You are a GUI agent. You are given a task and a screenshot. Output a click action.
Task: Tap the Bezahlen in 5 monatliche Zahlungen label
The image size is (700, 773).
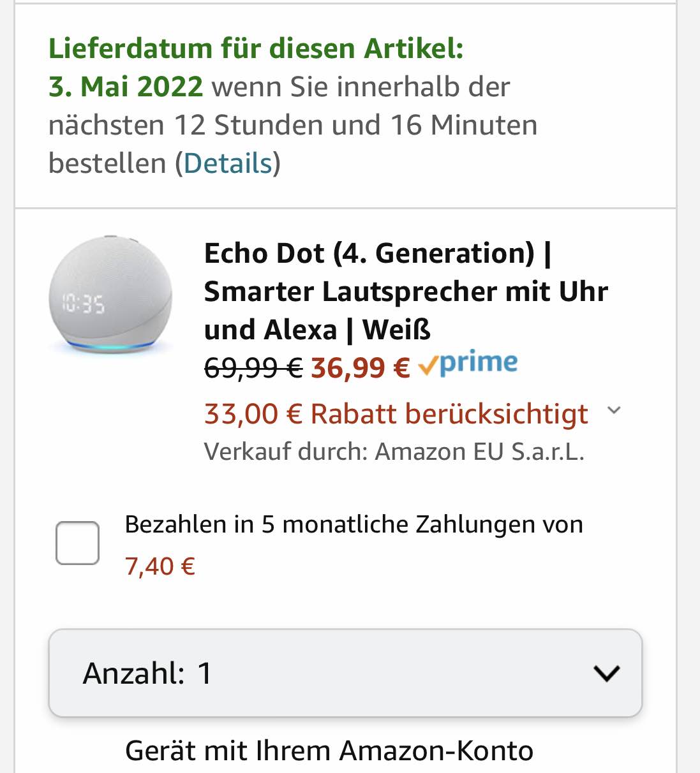tap(354, 524)
